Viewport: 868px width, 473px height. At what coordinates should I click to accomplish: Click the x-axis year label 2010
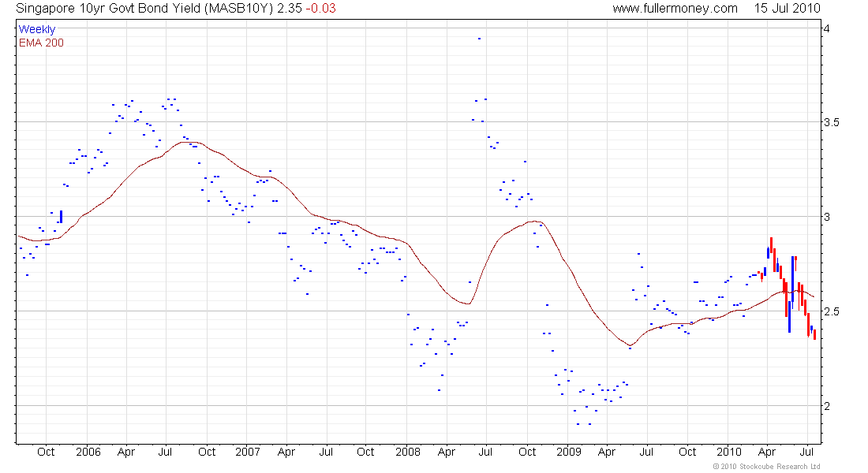pos(728,452)
